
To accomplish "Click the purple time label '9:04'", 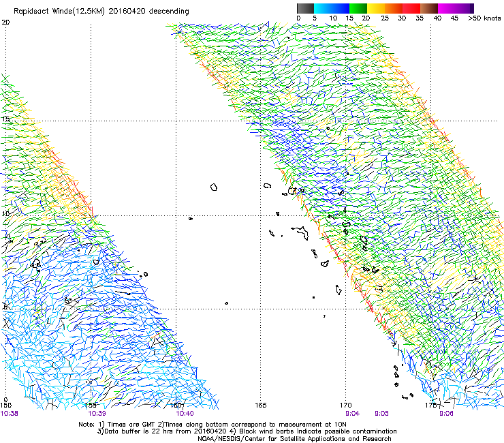I will tap(352, 414).
